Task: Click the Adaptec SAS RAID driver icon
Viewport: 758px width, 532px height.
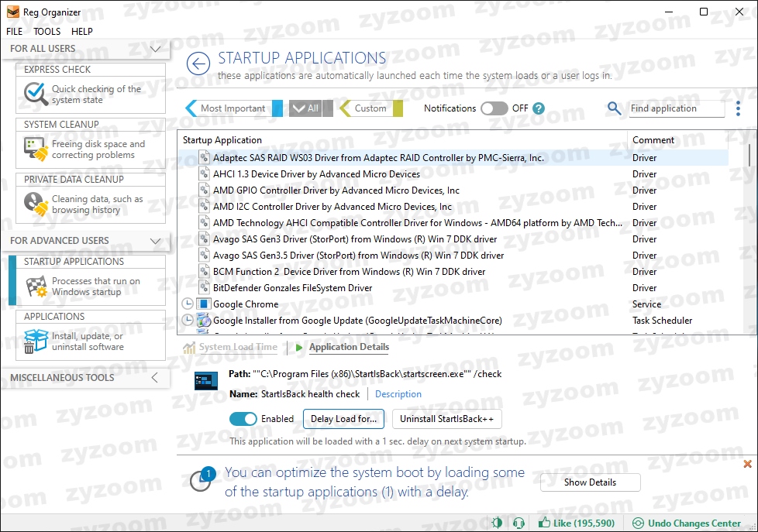Action: [x=205, y=157]
